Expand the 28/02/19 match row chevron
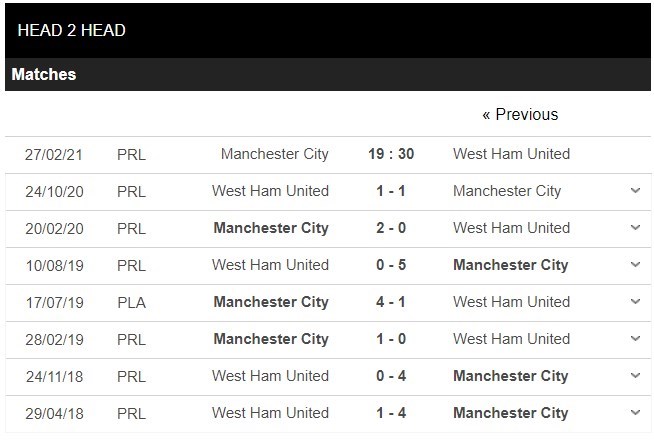This screenshot has width=654, height=441. click(635, 339)
